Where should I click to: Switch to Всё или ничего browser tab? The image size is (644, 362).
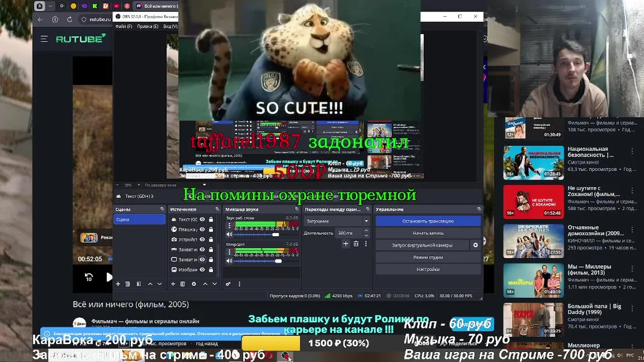pos(156,6)
